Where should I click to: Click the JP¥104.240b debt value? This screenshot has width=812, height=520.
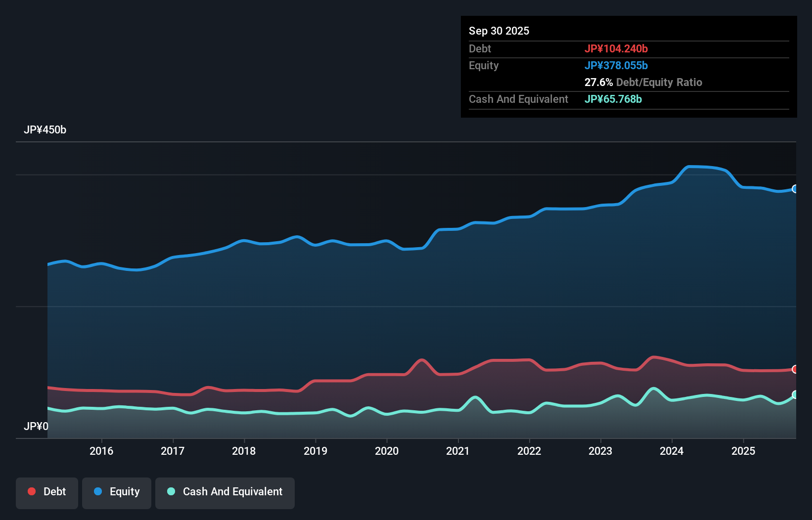click(x=616, y=48)
